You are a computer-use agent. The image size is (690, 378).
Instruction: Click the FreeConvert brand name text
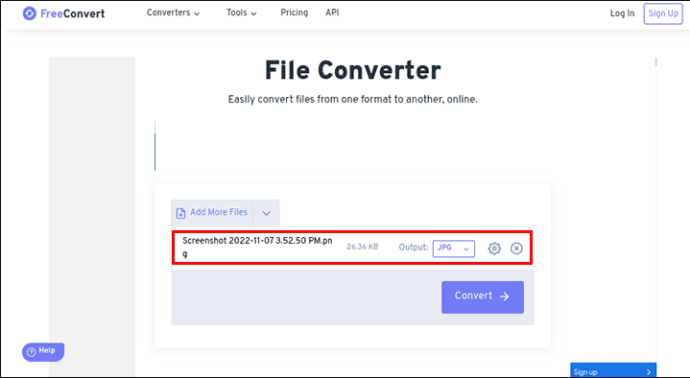[73, 14]
